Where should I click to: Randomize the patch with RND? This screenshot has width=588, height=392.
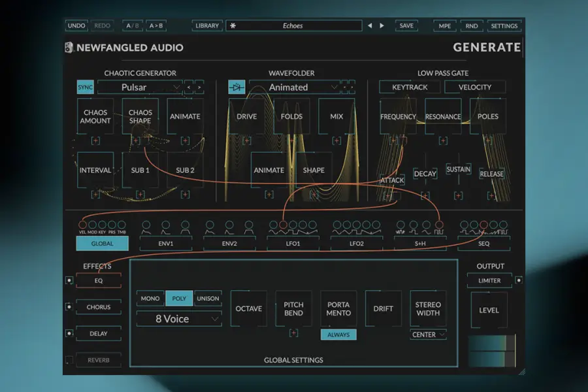[471, 25]
